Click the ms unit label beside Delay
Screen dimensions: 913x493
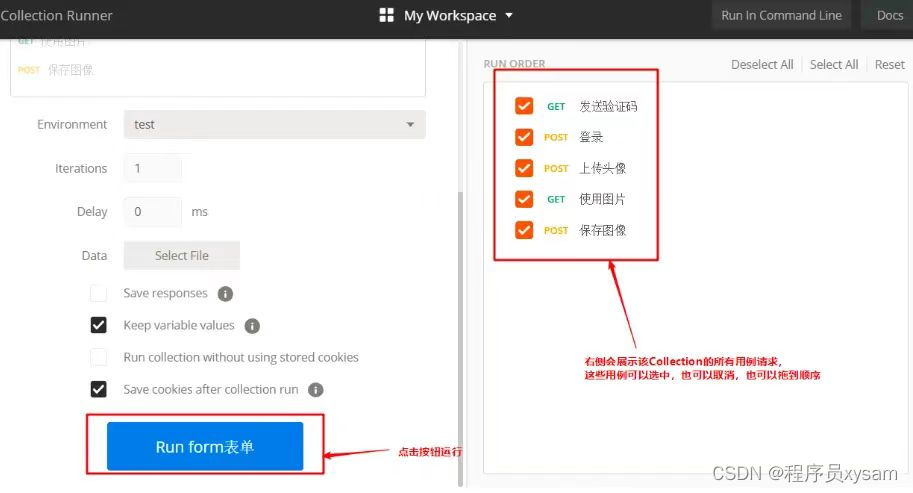pos(199,212)
